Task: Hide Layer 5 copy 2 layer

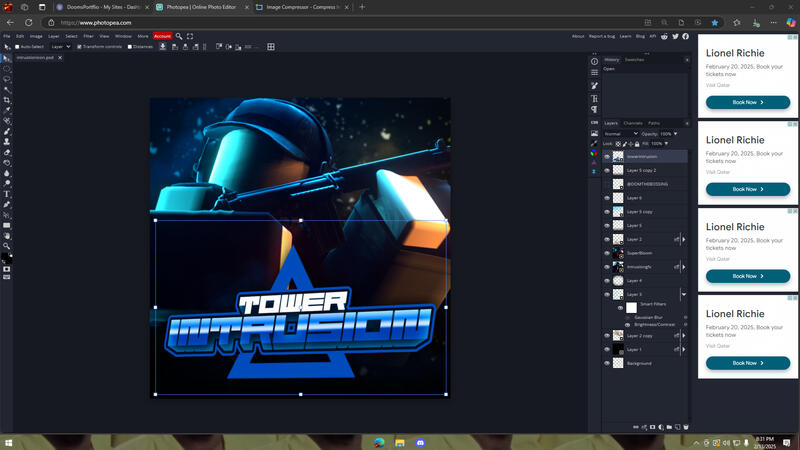Action: 607,170
